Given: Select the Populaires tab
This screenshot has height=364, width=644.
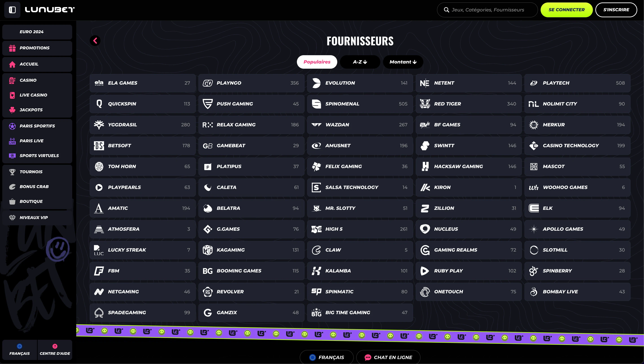Looking at the screenshot, I should [317, 62].
